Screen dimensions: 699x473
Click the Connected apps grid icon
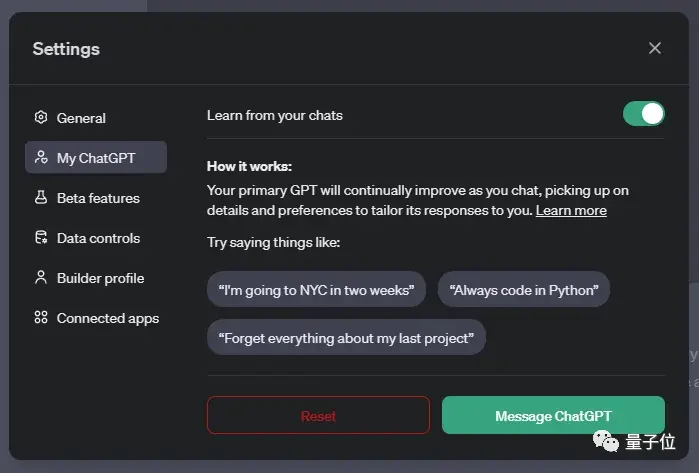[x=41, y=317]
